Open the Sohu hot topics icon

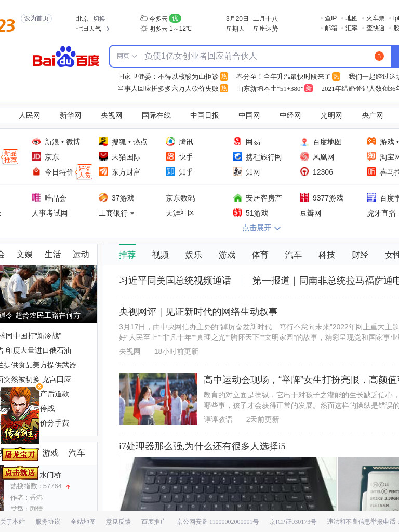pos(103,141)
